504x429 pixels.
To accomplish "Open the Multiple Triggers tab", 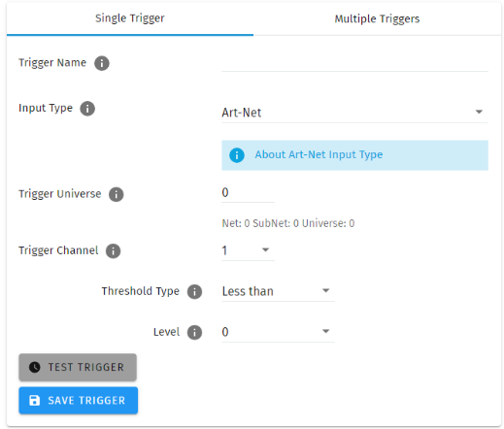I will pyautogui.click(x=377, y=18).
